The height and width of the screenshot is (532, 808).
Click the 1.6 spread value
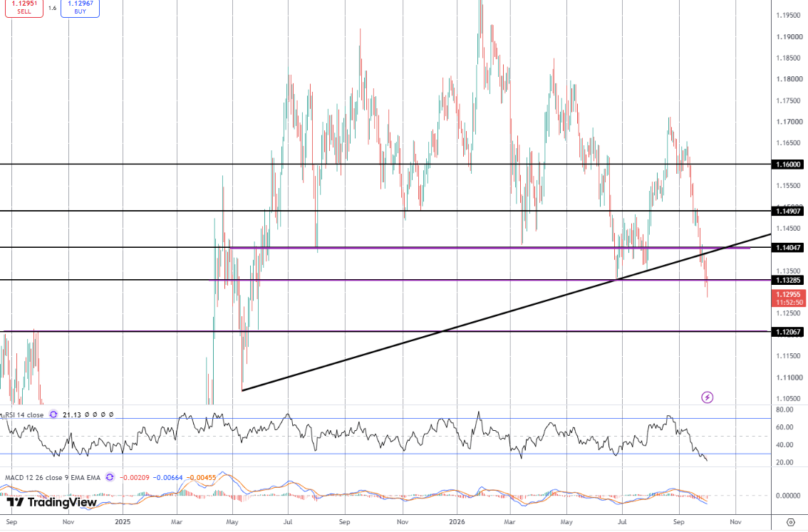click(x=52, y=9)
